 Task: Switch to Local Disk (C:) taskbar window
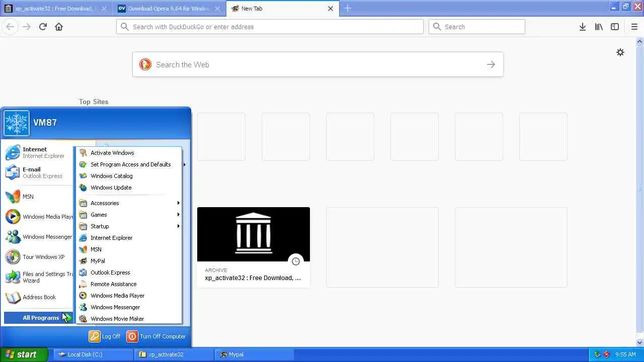point(93,354)
